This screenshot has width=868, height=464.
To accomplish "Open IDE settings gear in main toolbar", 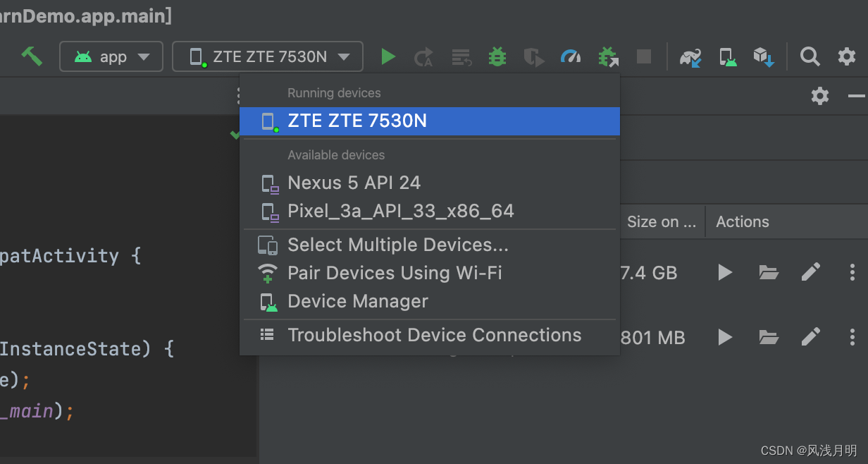I will tap(847, 56).
